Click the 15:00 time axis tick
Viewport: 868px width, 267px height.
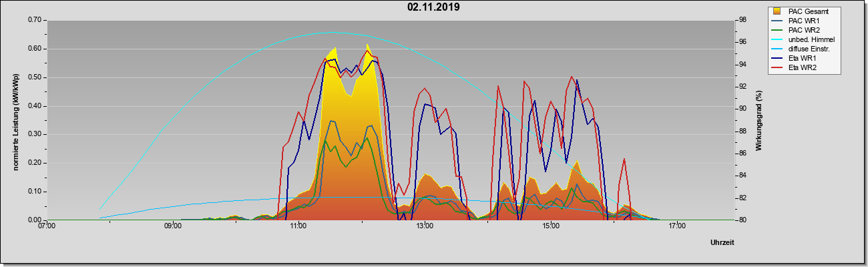pyautogui.click(x=550, y=227)
